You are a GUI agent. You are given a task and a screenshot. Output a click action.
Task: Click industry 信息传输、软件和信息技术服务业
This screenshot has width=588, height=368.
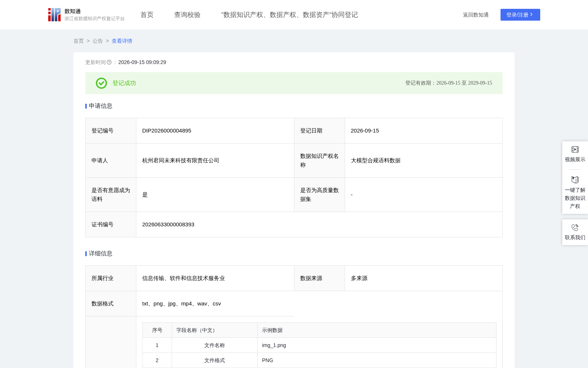184,278
